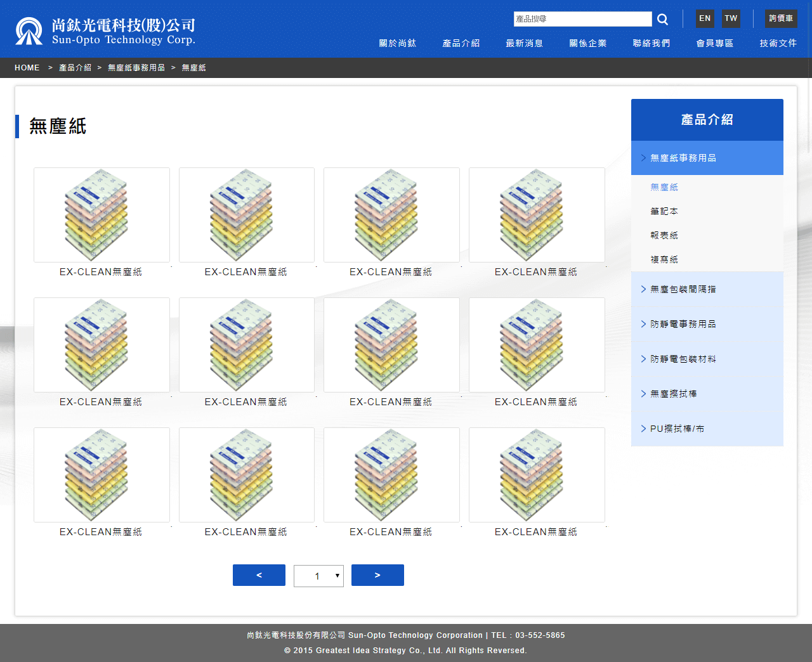The height and width of the screenshot is (662, 812).
Task: Open the 關於尚鈦 menu
Action: pyautogui.click(x=398, y=43)
